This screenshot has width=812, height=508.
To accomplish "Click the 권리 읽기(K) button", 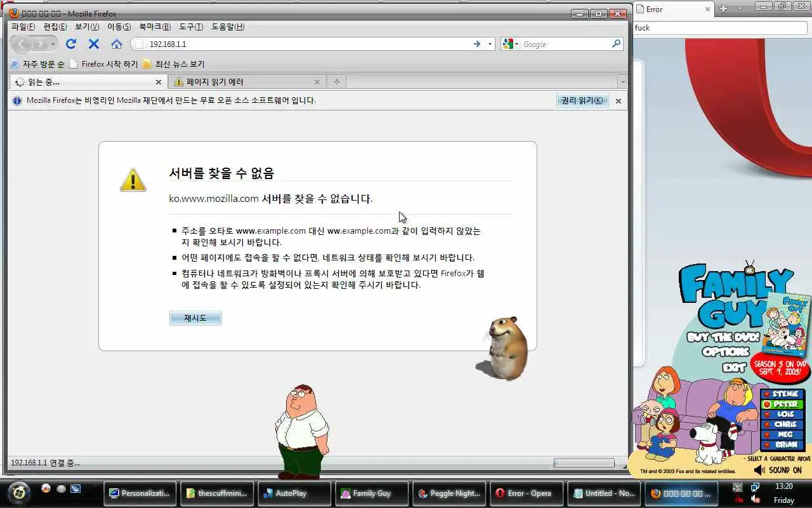I will 582,100.
